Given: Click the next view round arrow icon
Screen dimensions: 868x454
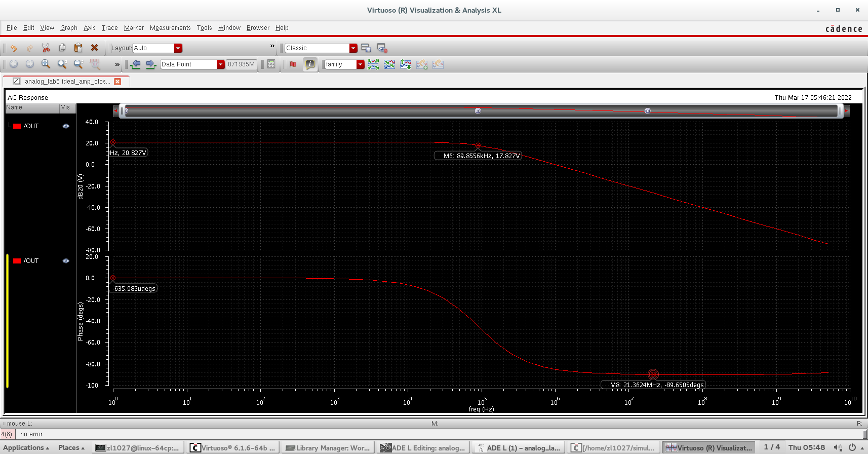Looking at the screenshot, I should 30,64.
